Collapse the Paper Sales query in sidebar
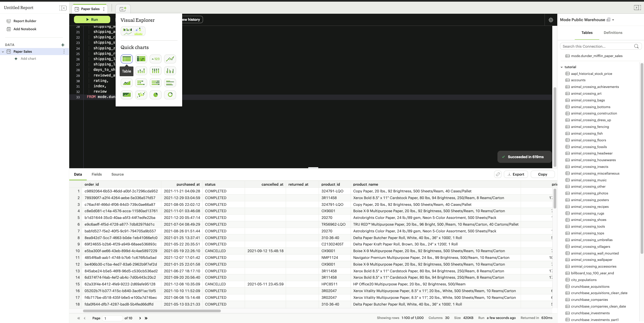644x323 pixels. 3,52
